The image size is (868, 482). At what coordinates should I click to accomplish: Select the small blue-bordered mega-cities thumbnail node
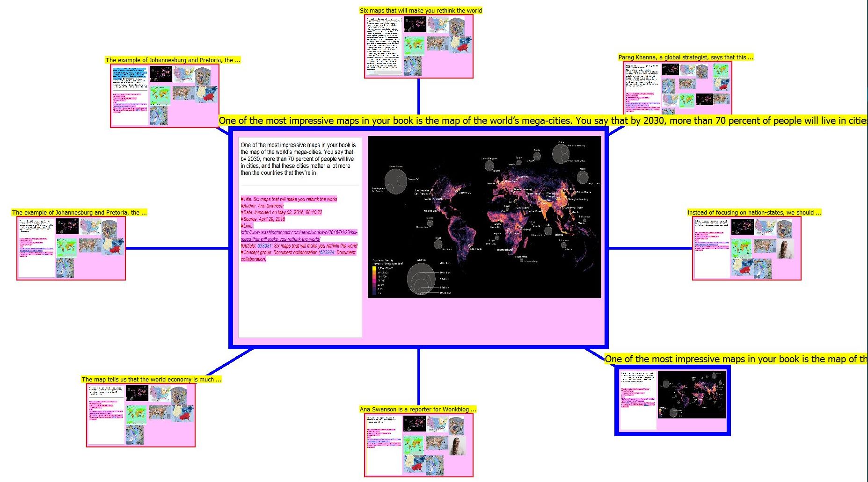(672, 401)
